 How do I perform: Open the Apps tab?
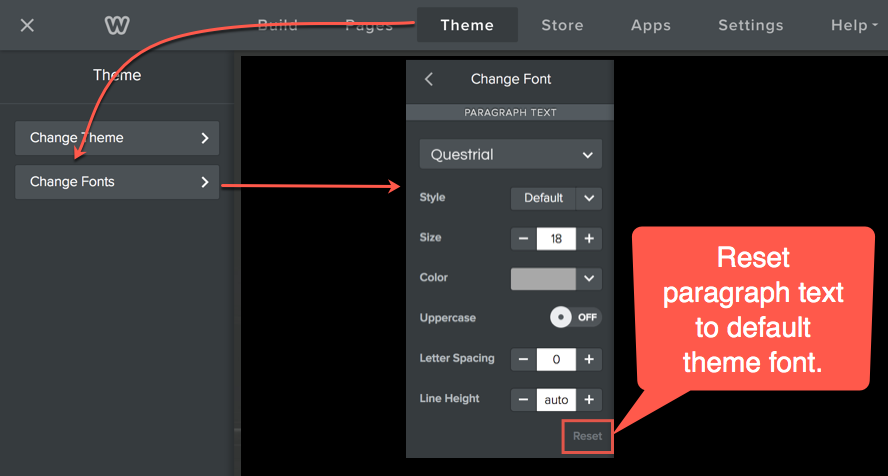[650, 25]
